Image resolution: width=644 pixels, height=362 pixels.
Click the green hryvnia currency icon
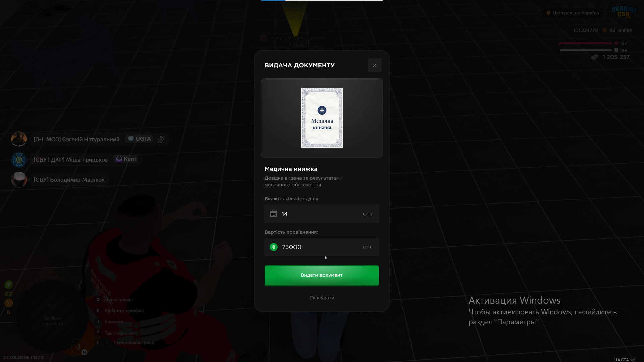point(274,247)
